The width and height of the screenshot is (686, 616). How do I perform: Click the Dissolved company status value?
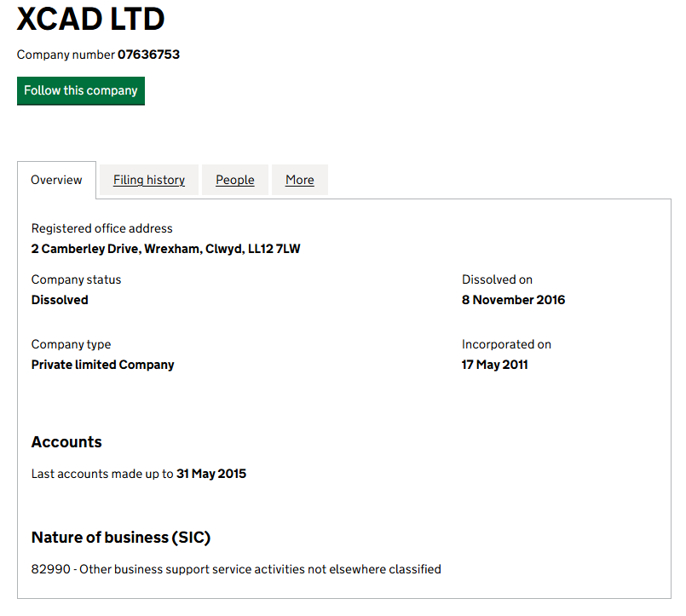(x=60, y=300)
